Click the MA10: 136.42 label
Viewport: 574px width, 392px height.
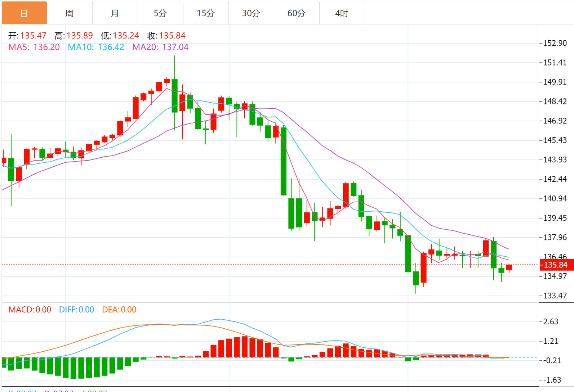pos(96,47)
